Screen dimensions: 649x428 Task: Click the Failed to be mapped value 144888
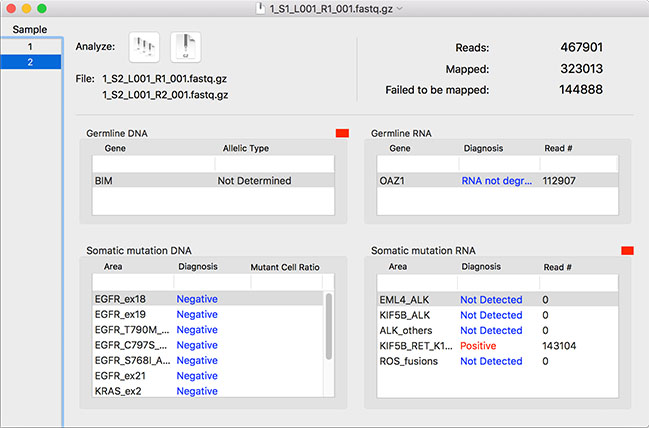click(581, 89)
